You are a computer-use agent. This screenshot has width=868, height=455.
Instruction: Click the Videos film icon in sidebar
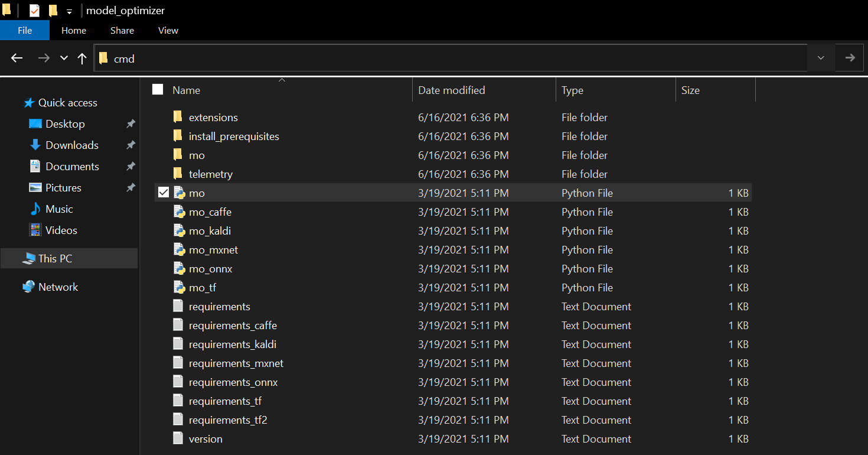click(x=35, y=230)
